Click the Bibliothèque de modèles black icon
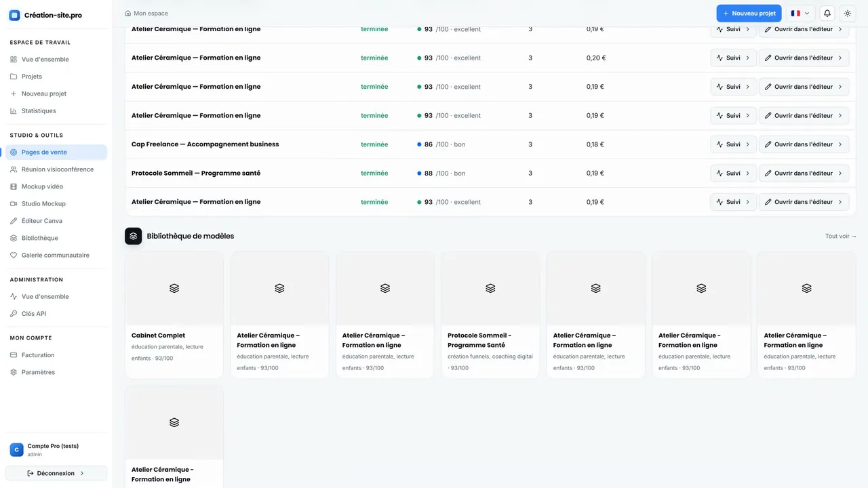 (x=133, y=236)
